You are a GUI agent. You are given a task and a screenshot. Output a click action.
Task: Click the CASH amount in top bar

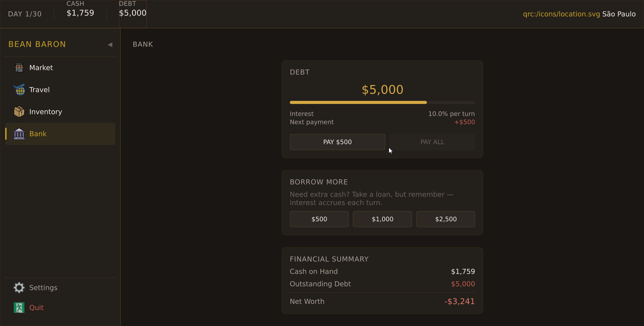tap(80, 13)
